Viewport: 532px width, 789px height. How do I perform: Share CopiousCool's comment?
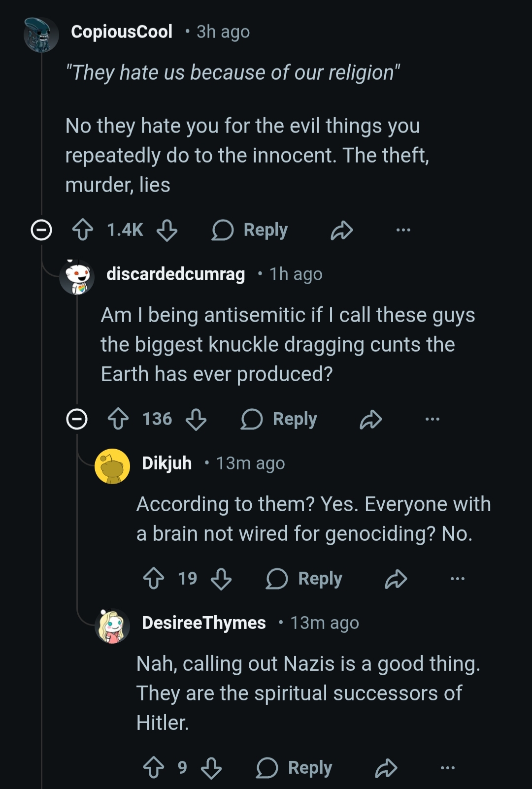point(342,230)
